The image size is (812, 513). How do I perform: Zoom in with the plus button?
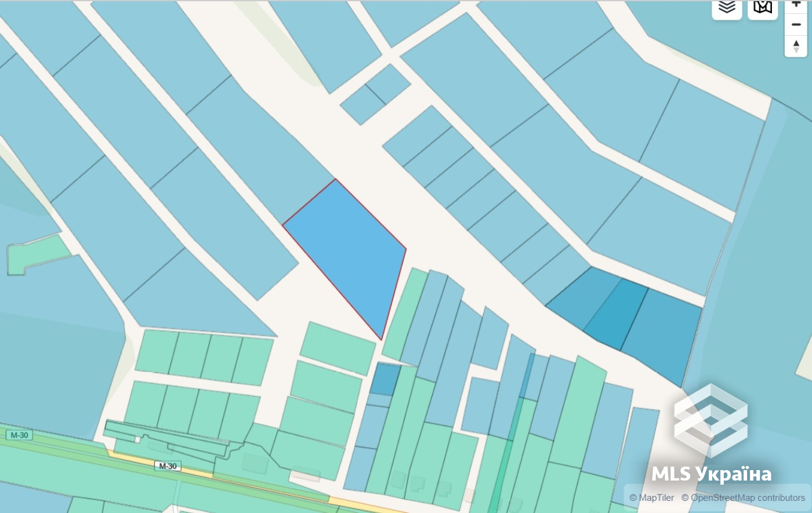tap(796, 5)
